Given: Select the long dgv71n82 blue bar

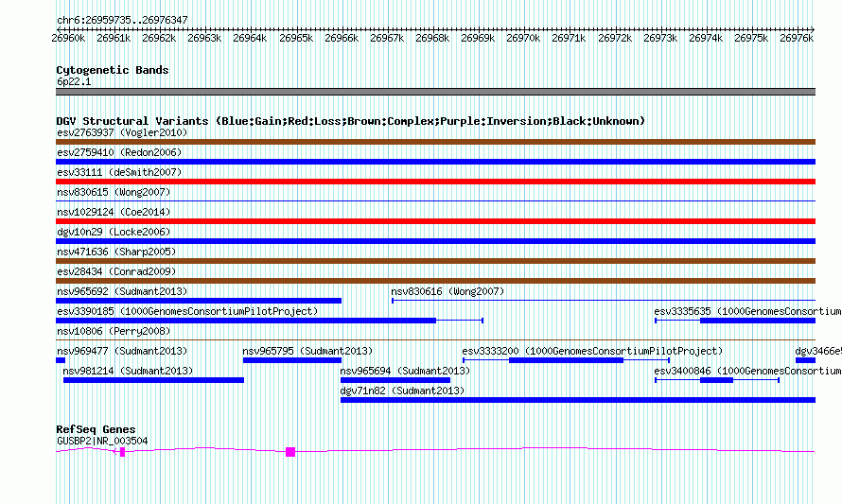Looking at the screenshot, I should [578, 400].
